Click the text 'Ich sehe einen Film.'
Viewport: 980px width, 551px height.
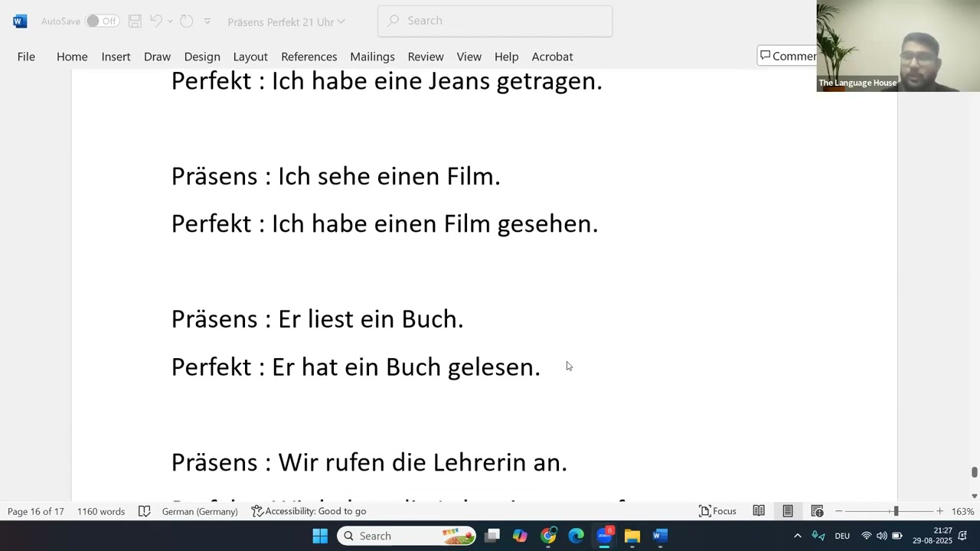[x=389, y=177]
